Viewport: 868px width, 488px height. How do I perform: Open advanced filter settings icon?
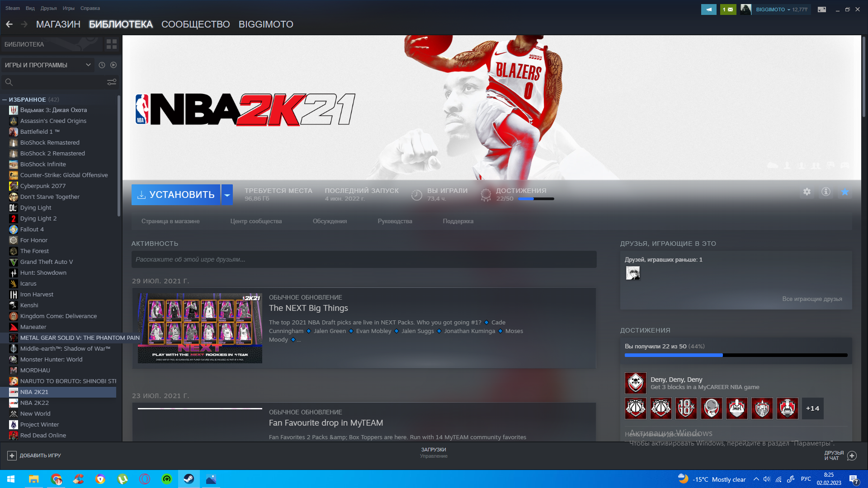click(111, 82)
